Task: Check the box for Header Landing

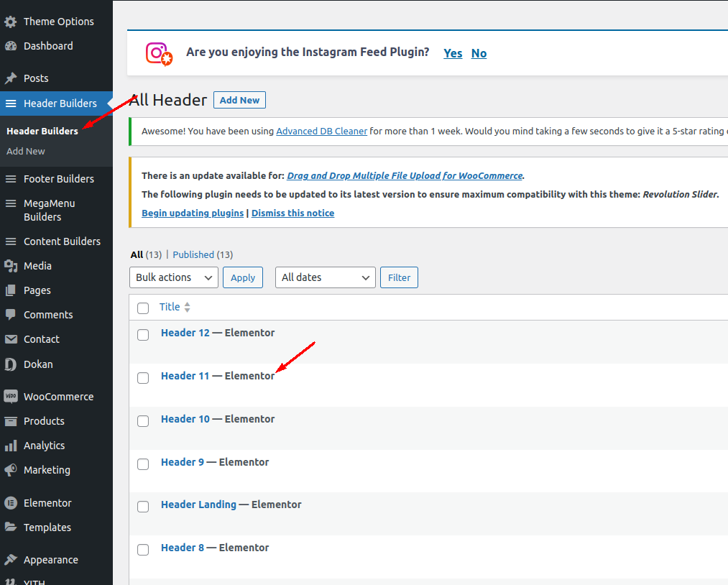Action: [143, 507]
